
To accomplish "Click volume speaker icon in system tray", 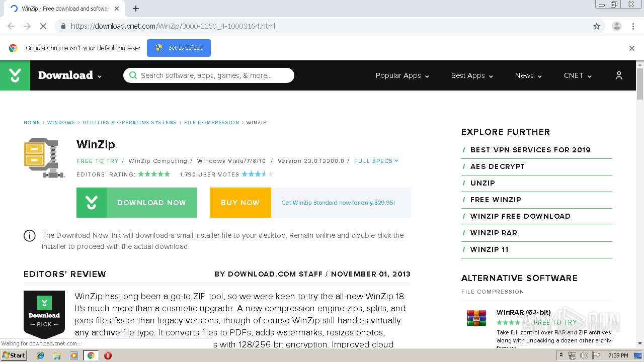I will pyautogui.click(x=584, y=355).
